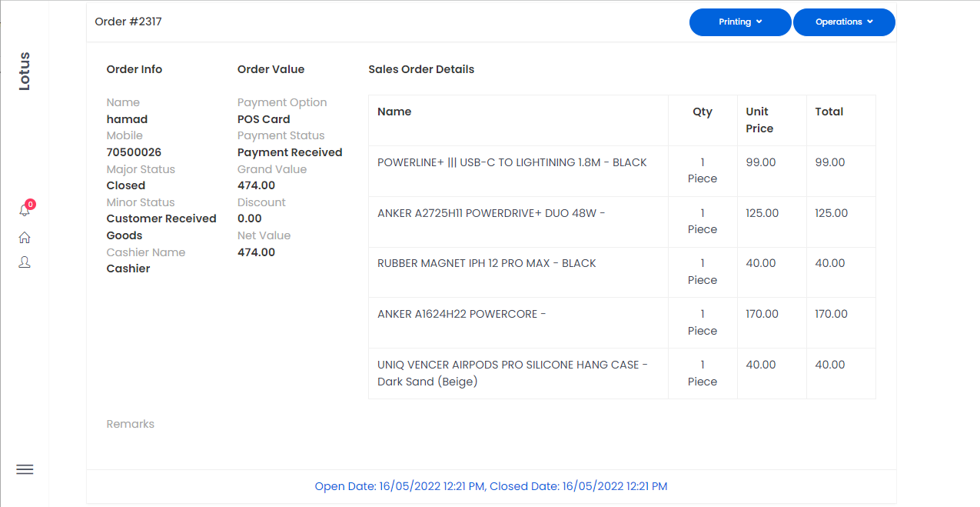Go to home via house icon
The height and width of the screenshot is (507, 980).
click(25, 238)
